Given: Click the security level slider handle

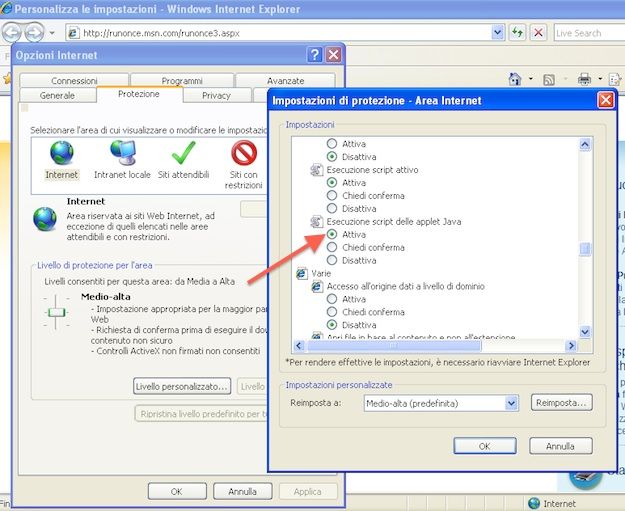Looking at the screenshot, I should pyautogui.click(x=55, y=313).
